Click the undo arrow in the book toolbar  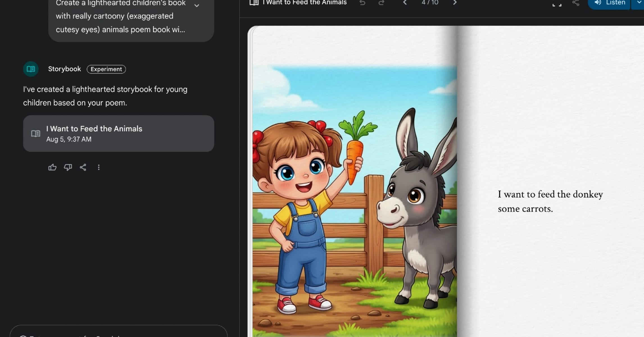coord(362,3)
